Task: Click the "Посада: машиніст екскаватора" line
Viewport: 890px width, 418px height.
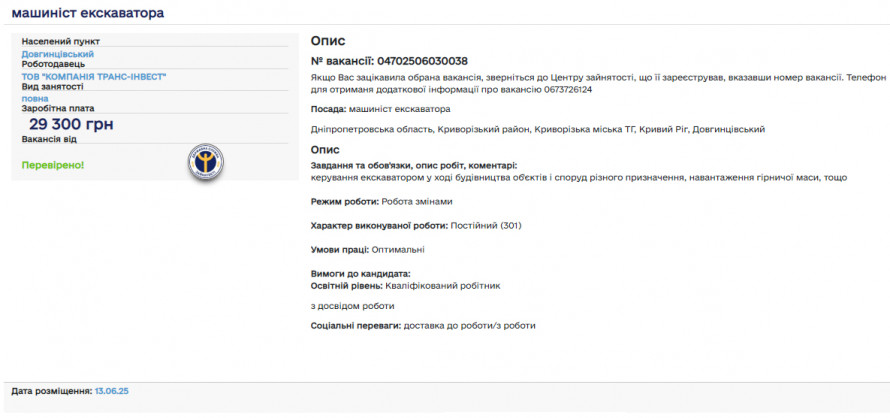Action: [380, 109]
